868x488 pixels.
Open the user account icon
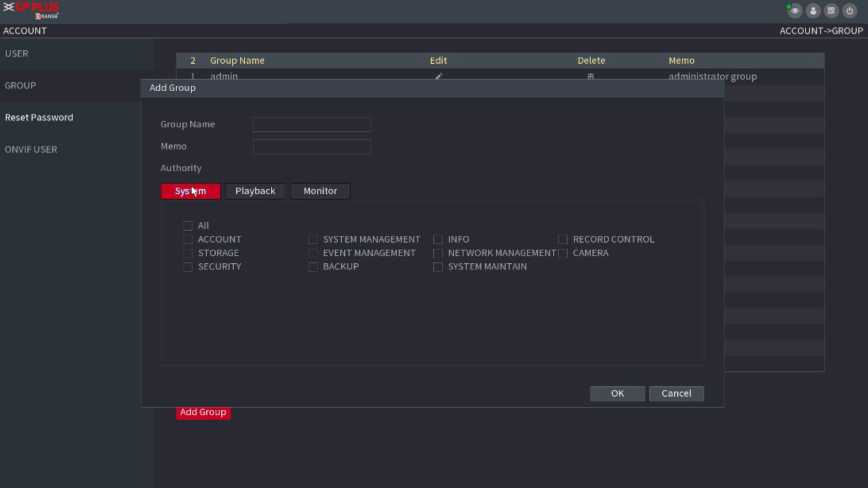point(814,11)
